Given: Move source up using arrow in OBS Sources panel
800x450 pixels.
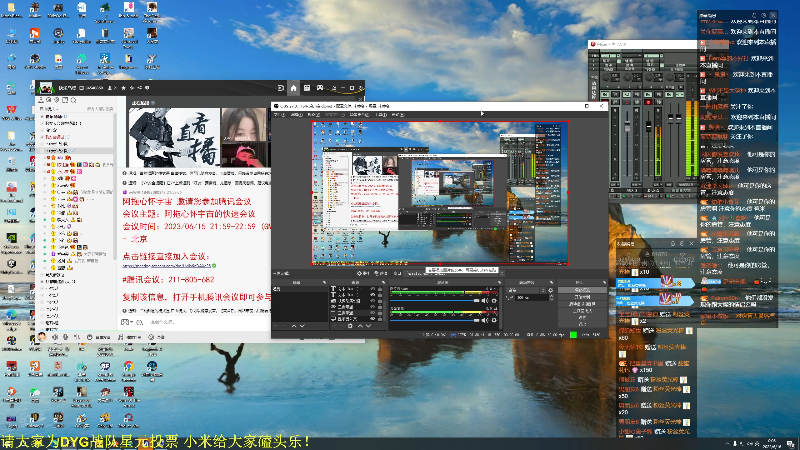Looking at the screenshot, I should [x=360, y=326].
